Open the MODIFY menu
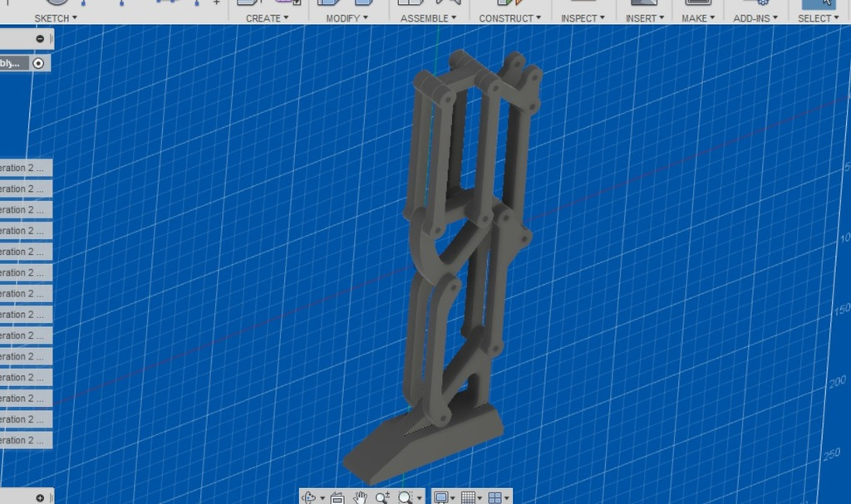Screen dimensions: 851x504 347,18
